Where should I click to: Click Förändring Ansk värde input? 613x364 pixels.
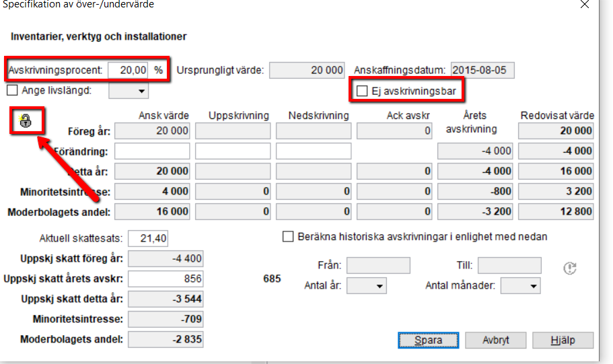(x=152, y=151)
